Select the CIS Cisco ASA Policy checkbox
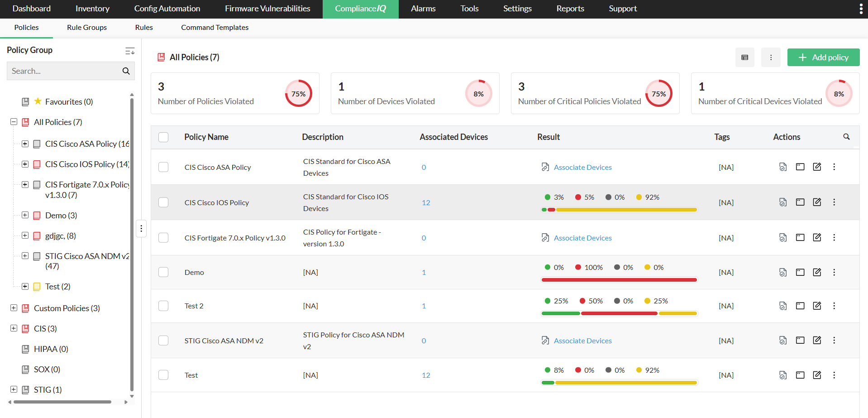This screenshot has width=868, height=418. tap(163, 167)
